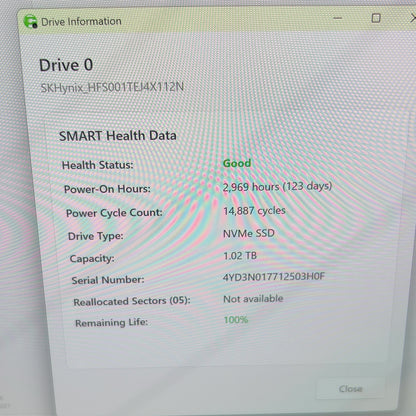Click the Reallocated Sectors (05) label
The height and width of the screenshot is (416, 416).
coord(132,301)
